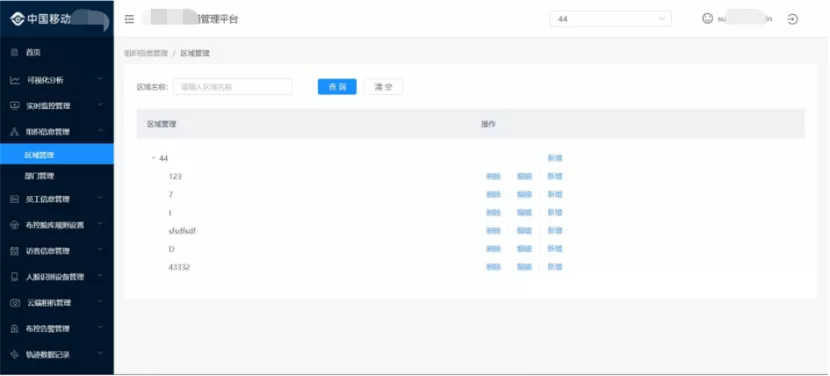830x376 pixels.
Task: Select the 123 region name
Action: coord(175,176)
